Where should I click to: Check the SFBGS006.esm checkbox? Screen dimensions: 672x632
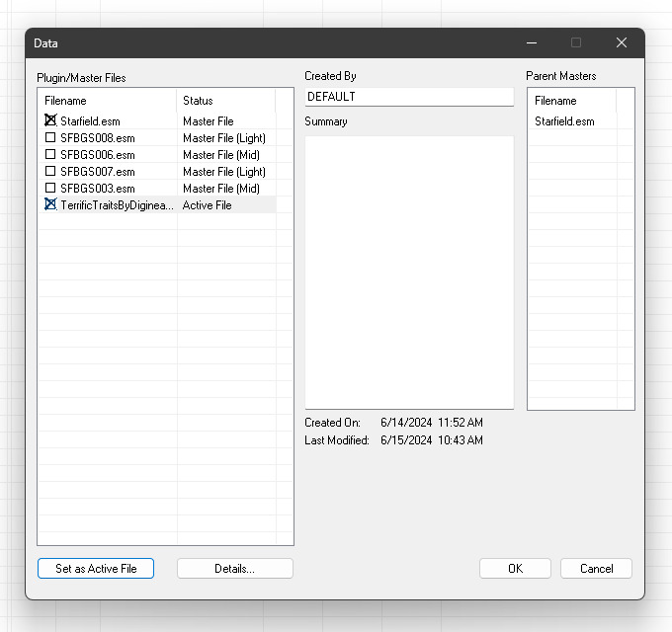point(50,154)
